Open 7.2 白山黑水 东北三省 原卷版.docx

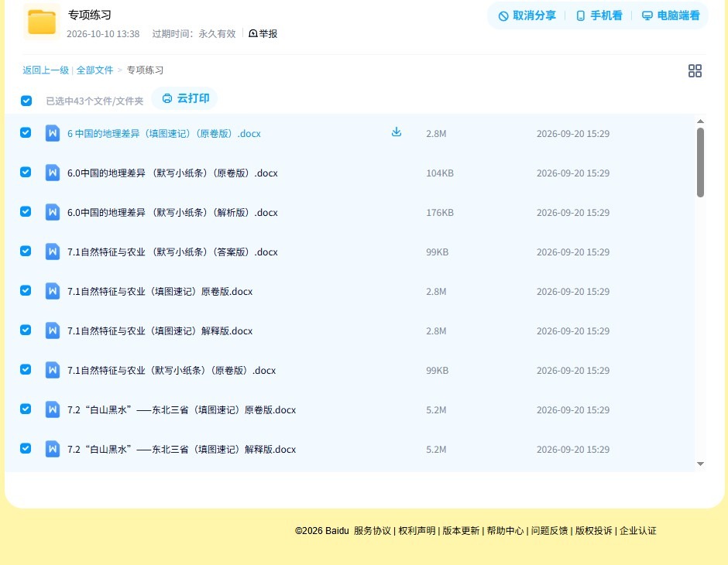click(x=181, y=409)
